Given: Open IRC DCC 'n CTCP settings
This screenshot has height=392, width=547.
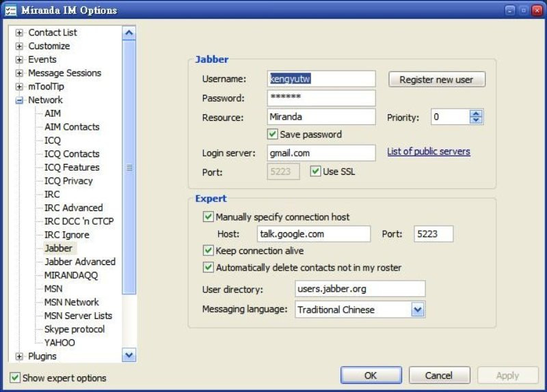Looking at the screenshot, I should [x=79, y=222].
